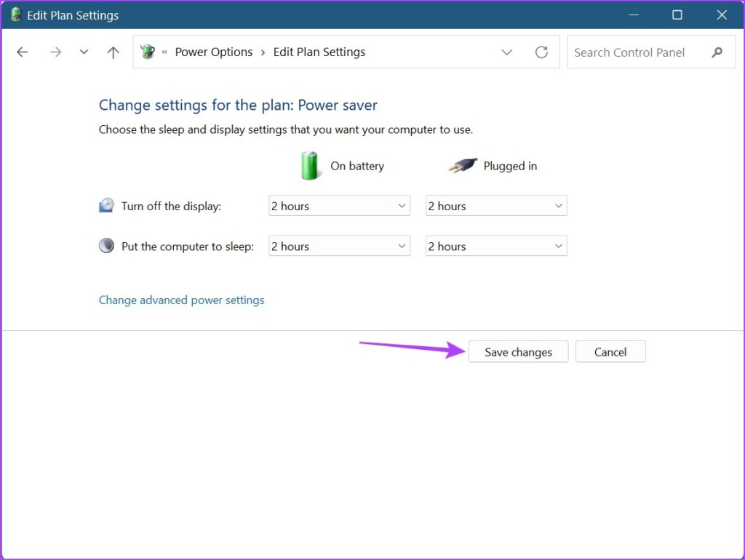The height and width of the screenshot is (560, 745).
Task: Select Power Options in the breadcrumb path
Action: click(x=213, y=52)
